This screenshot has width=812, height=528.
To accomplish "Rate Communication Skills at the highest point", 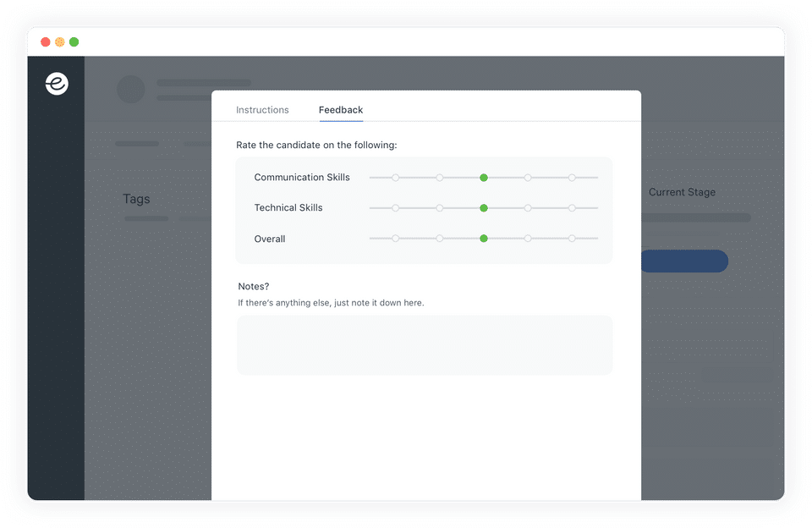I will (572, 178).
